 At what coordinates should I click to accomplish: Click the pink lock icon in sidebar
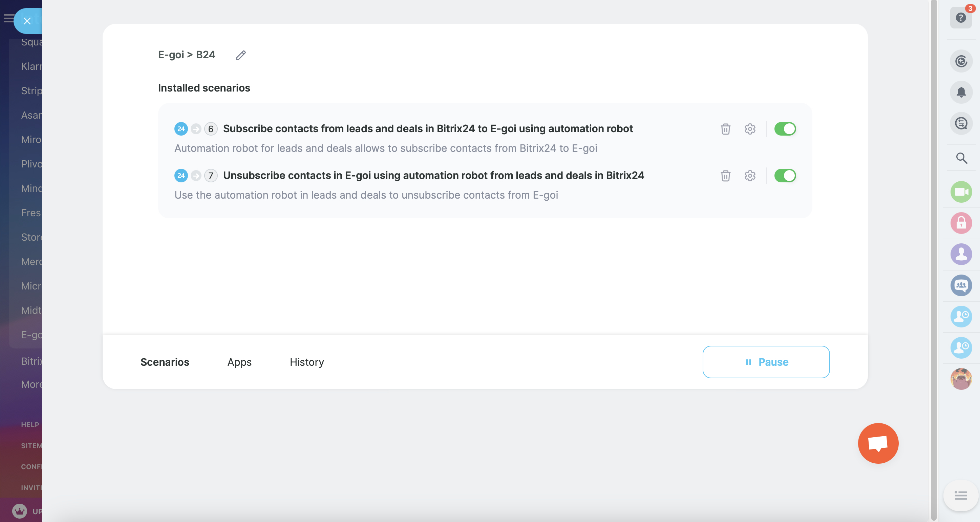(x=961, y=223)
